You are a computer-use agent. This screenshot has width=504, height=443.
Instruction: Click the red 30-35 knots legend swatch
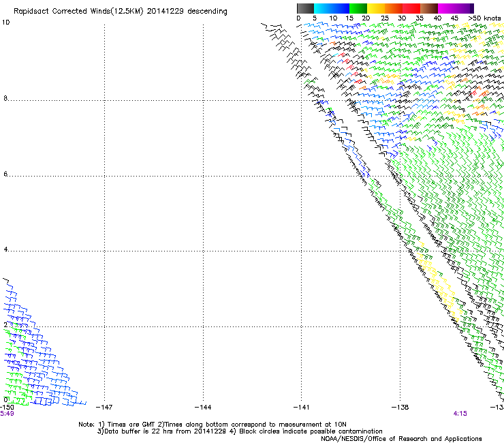(x=411, y=8)
